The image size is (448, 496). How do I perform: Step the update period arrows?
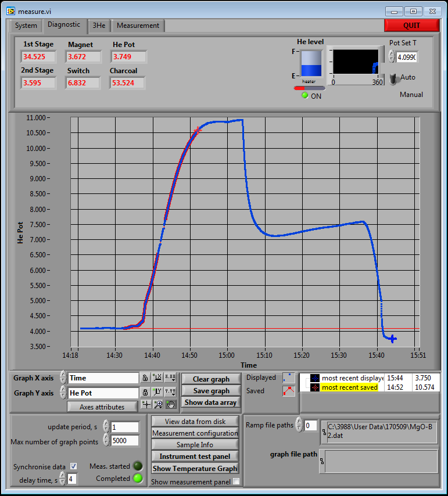click(106, 427)
